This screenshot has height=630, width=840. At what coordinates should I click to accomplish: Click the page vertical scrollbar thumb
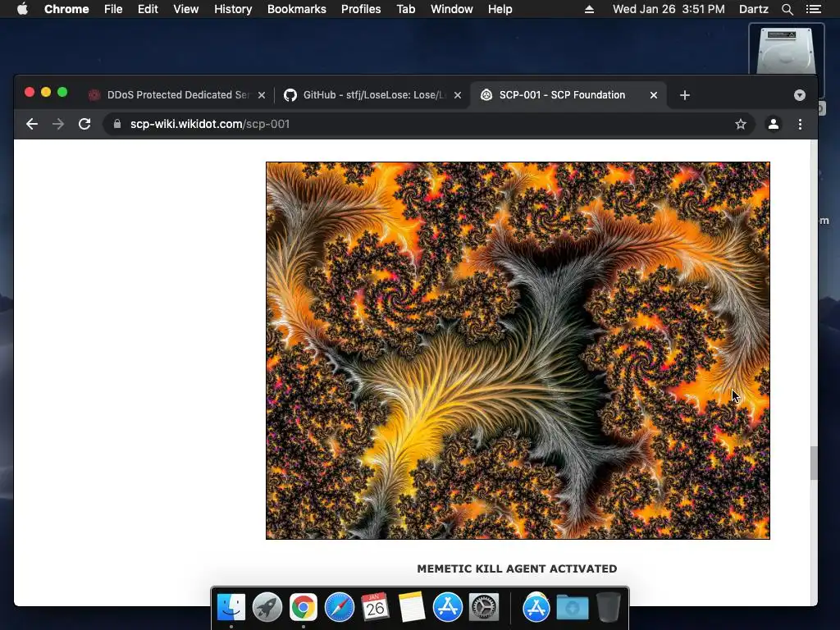click(814, 463)
